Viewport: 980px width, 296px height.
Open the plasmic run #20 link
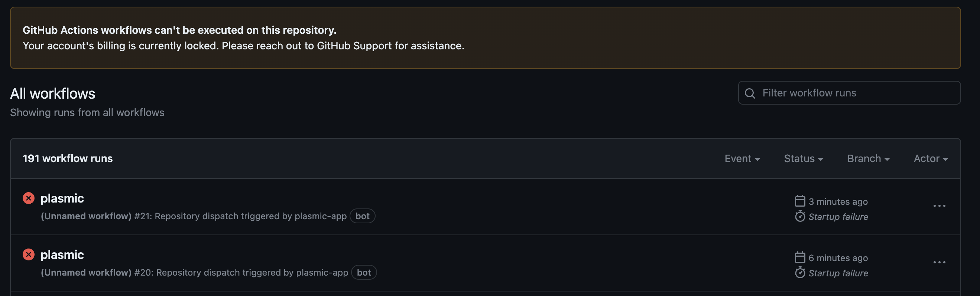[x=62, y=254]
